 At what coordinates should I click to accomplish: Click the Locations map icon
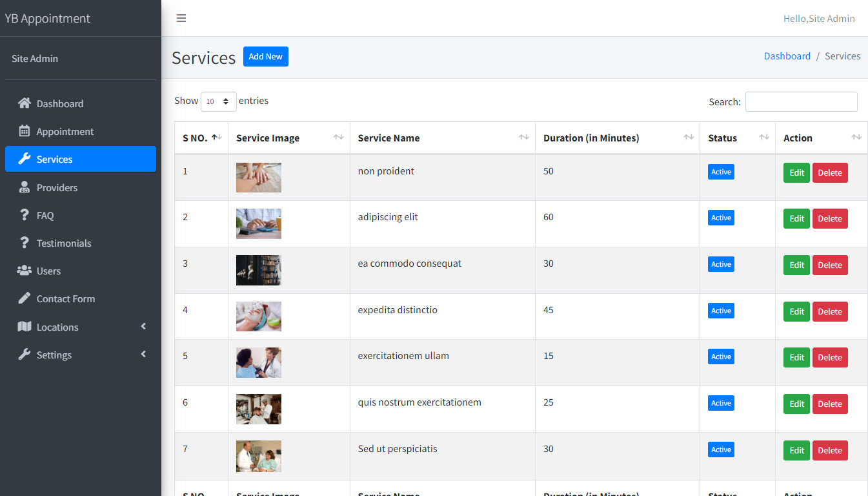tap(25, 327)
